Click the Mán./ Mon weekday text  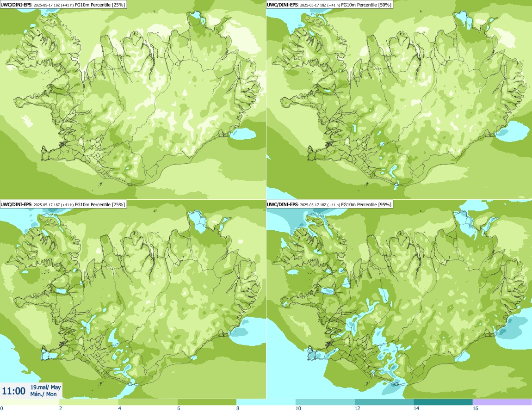coord(43,394)
